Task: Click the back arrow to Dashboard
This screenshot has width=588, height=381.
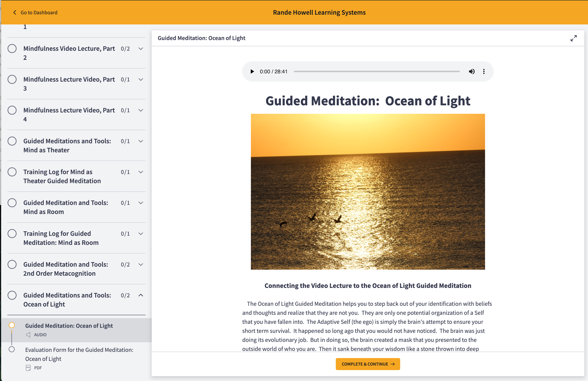Action: pos(15,13)
